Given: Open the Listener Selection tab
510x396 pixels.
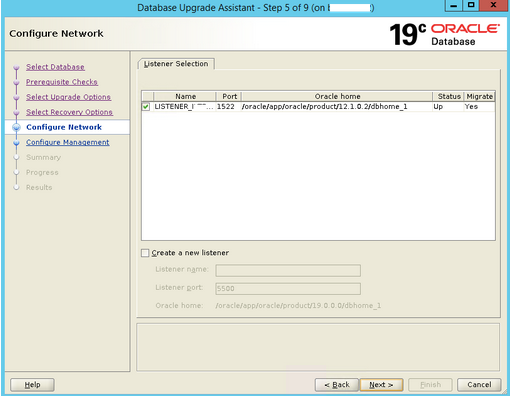Looking at the screenshot, I should (x=176, y=64).
